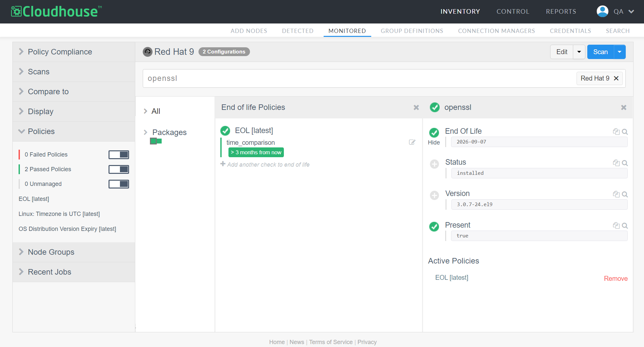Click the 2 Configurations badge

[224, 52]
